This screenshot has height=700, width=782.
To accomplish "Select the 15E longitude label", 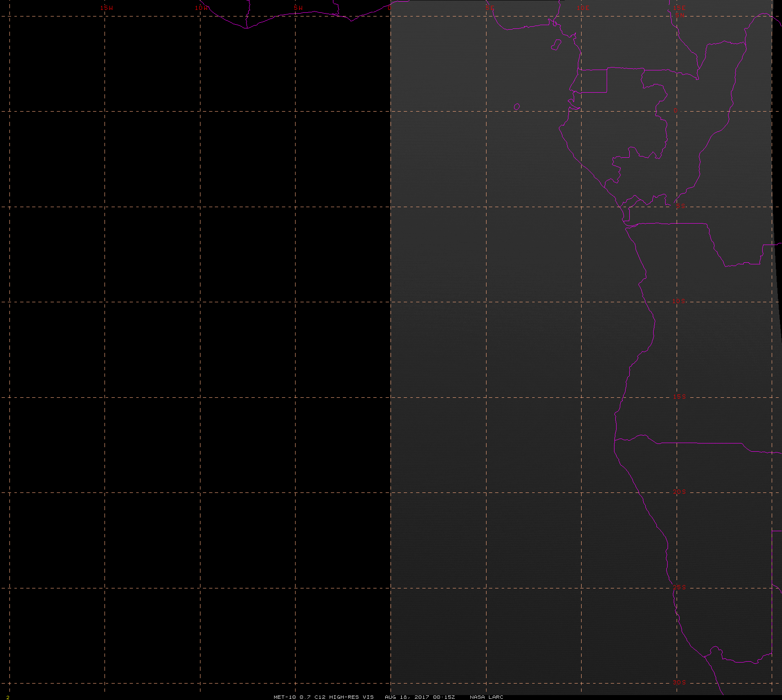I will tap(680, 8).
